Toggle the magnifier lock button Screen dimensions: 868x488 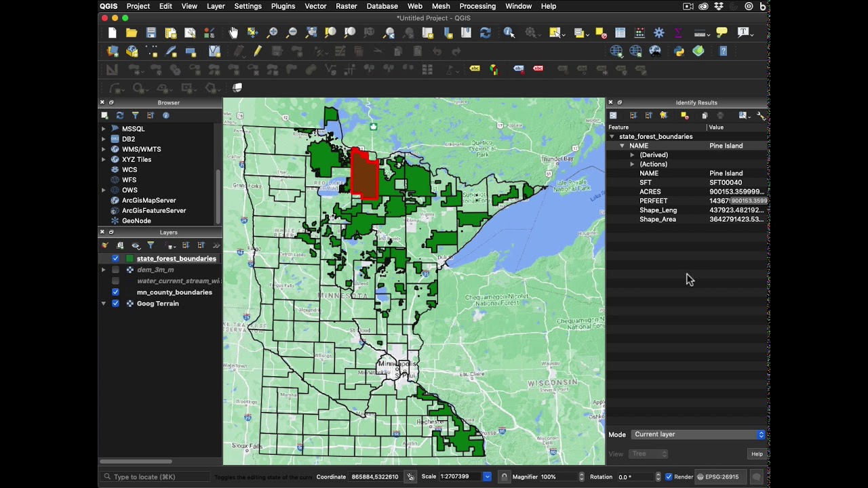[x=504, y=476]
